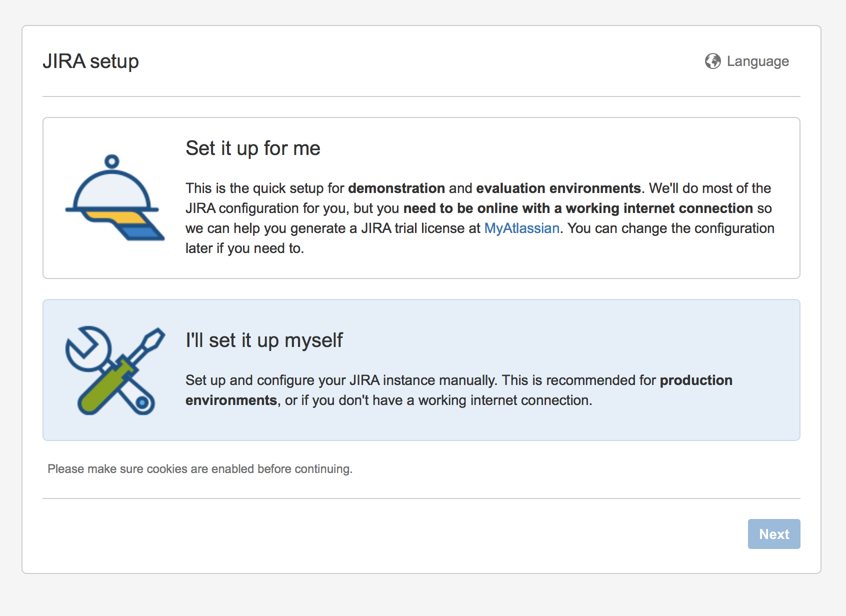The width and height of the screenshot is (846, 616).
Task: Click "later if you need to." text
Action: point(244,248)
